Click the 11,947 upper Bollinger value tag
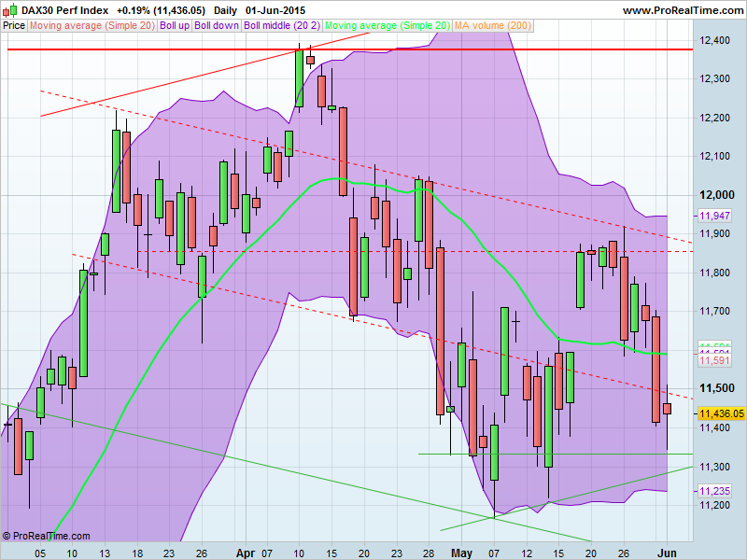Viewport: 747px width, 560px height. tap(714, 216)
